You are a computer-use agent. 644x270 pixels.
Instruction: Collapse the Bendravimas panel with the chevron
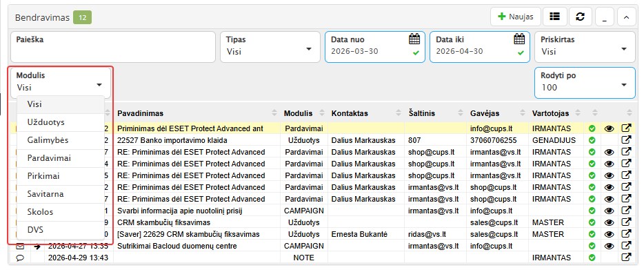click(626, 17)
